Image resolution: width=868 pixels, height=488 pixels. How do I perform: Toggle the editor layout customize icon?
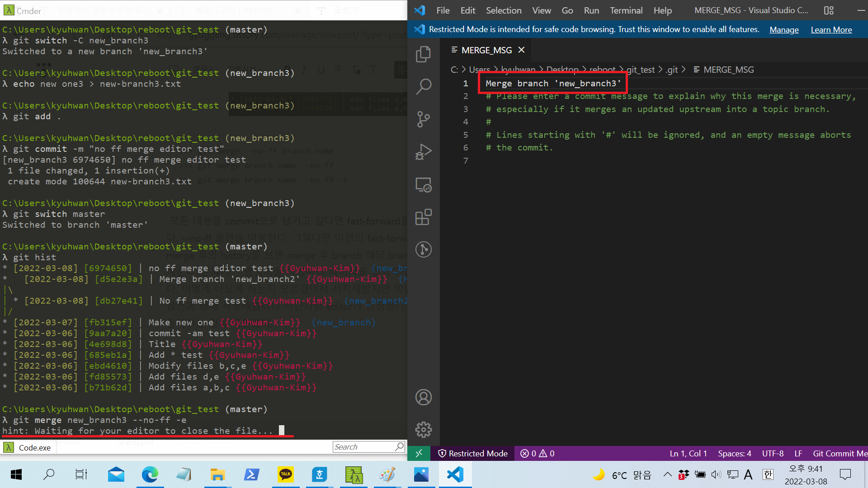coord(829,10)
